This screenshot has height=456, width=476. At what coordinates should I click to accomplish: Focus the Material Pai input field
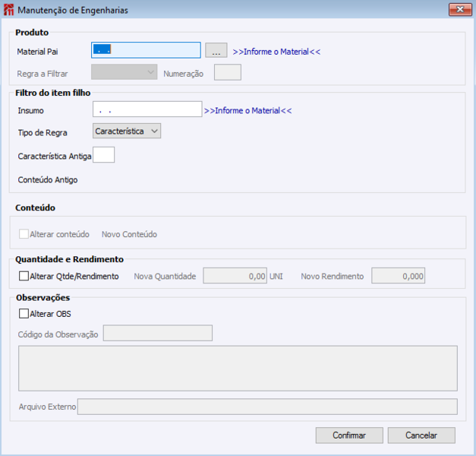[146, 50]
